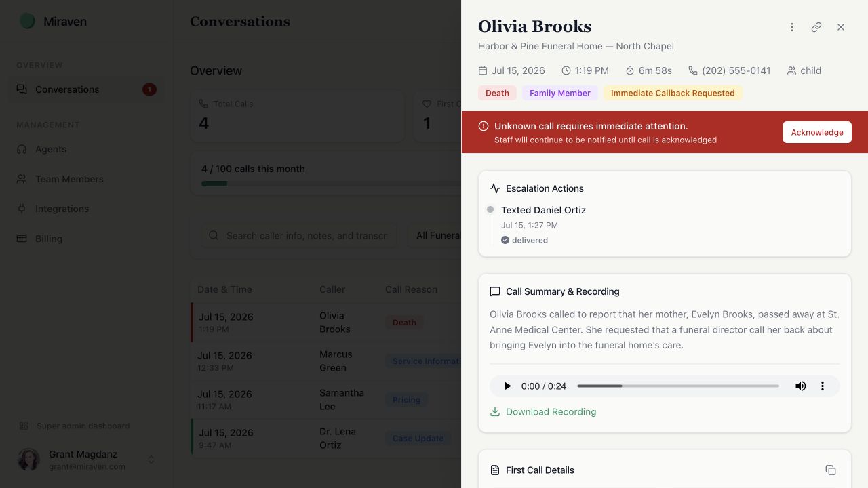The height and width of the screenshot is (488, 868).
Task: Click the Immediate Callback Requested tag
Action: pos(673,93)
